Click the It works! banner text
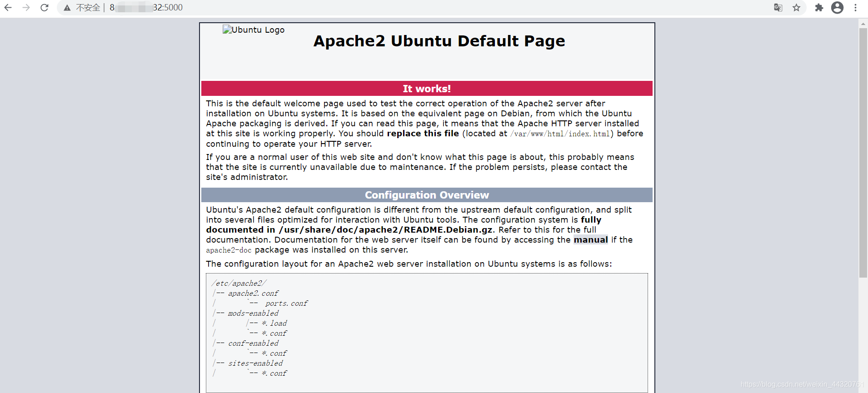This screenshot has height=393, width=868. click(427, 89)
